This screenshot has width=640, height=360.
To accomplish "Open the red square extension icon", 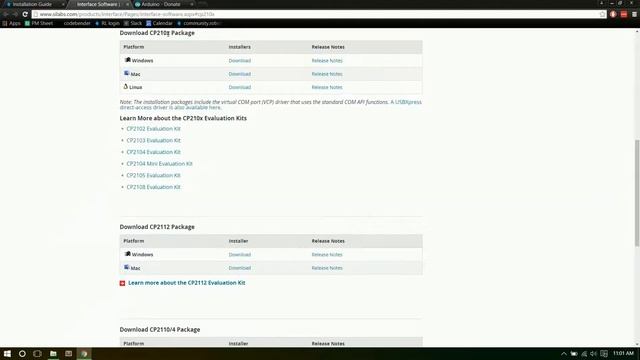I will click(x=624, y=14).
